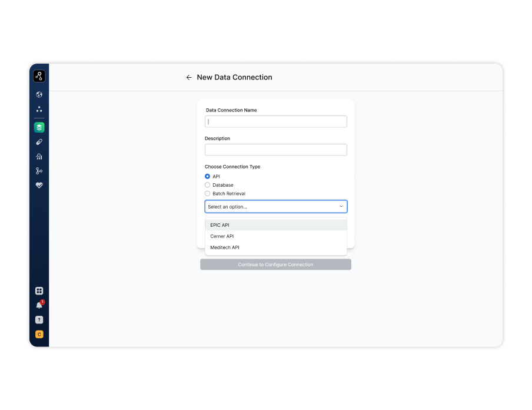This screenshot has height=410, width=532.
Task: Click the question mark help icon
Action: click(39, 320)
